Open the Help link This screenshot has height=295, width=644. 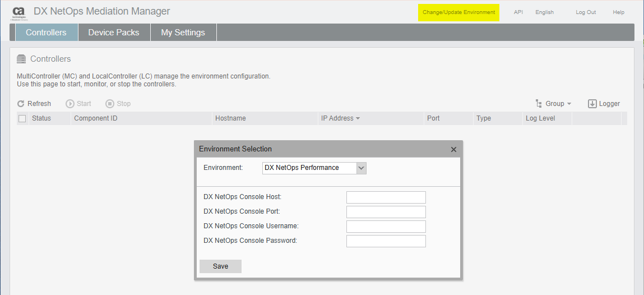coord(618,12)
